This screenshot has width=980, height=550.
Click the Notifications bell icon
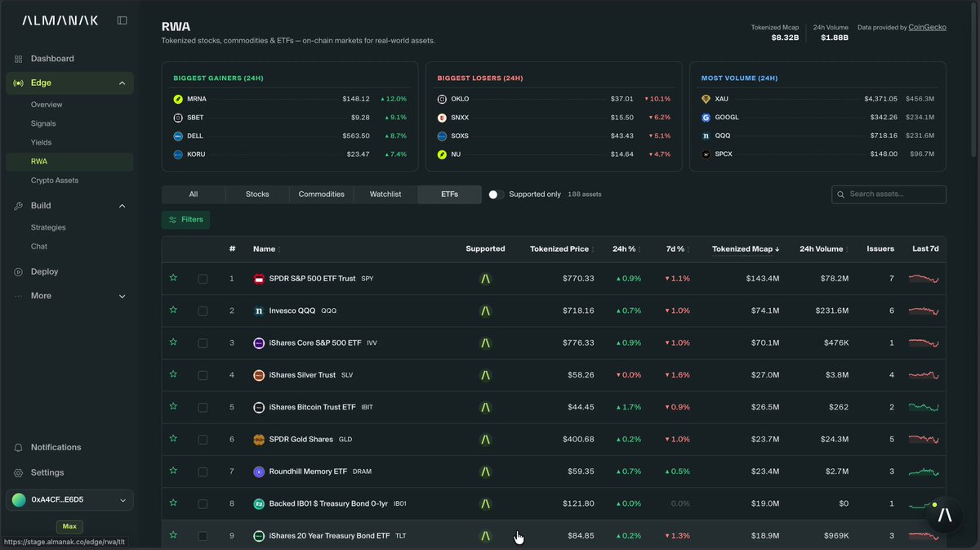[18, 448]
